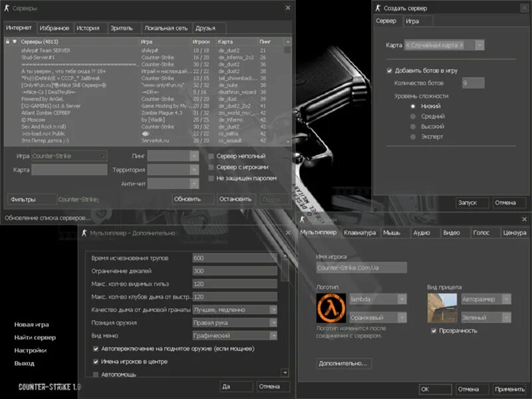Click 'Фильтры' button
This screenshot has width=532, height=399.
[x=32, y=199]
